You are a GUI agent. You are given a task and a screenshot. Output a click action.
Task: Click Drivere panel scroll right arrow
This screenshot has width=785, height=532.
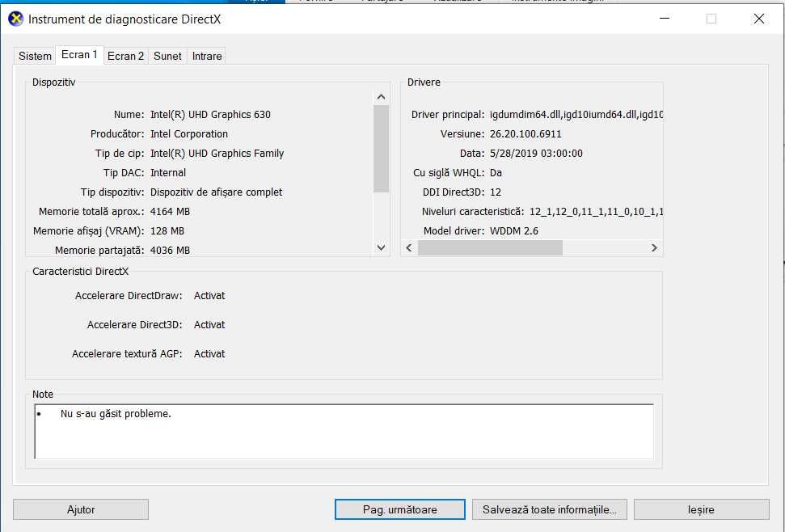[x=654, y=247]
